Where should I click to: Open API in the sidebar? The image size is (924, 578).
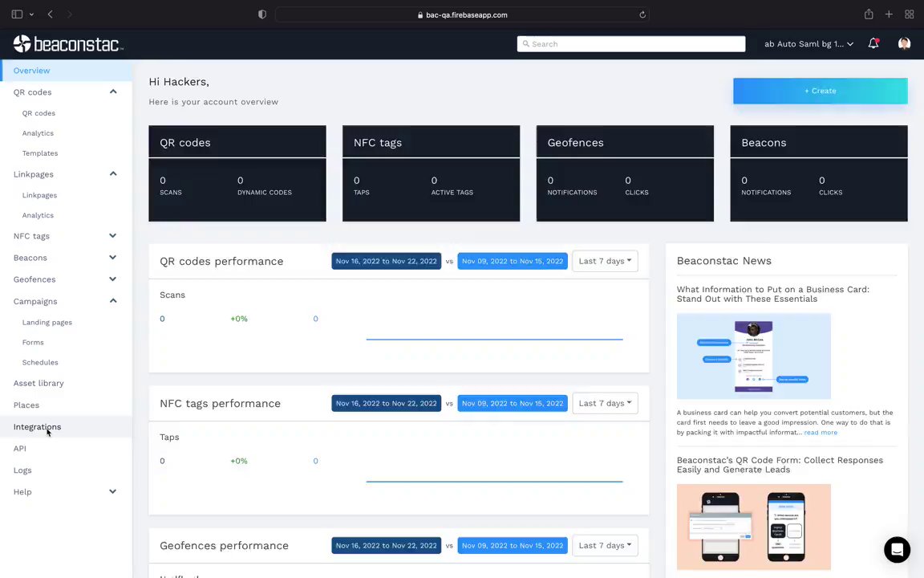[20, 449]
